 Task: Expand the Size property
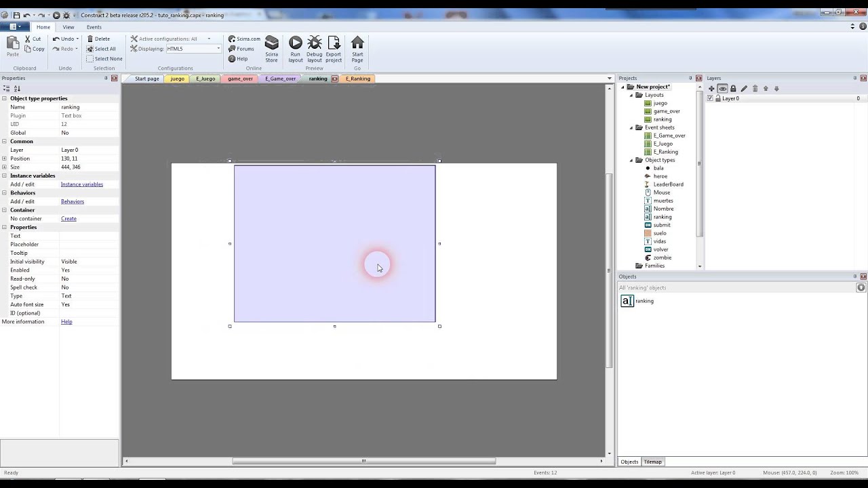[x=4, y=167]
